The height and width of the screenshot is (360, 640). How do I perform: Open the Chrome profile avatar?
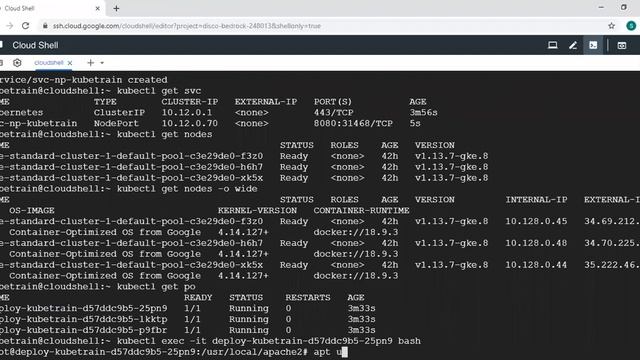click(631, 26)
